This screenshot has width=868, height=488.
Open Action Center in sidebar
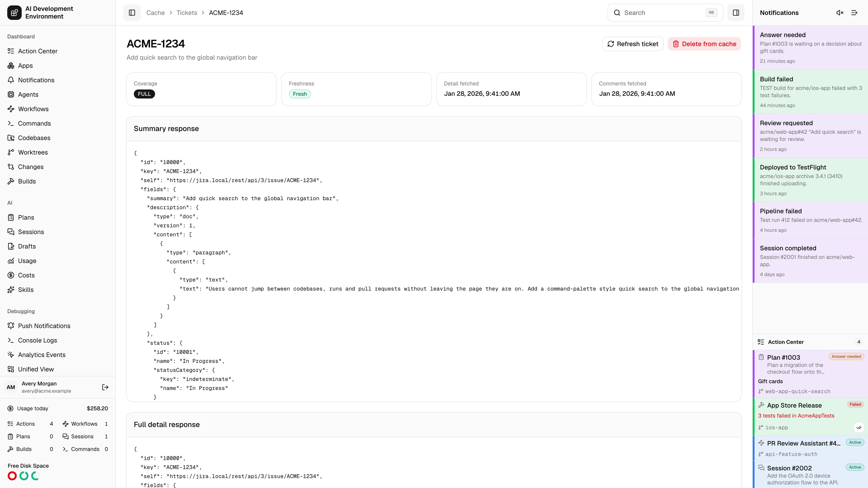(x=58, y=51)
